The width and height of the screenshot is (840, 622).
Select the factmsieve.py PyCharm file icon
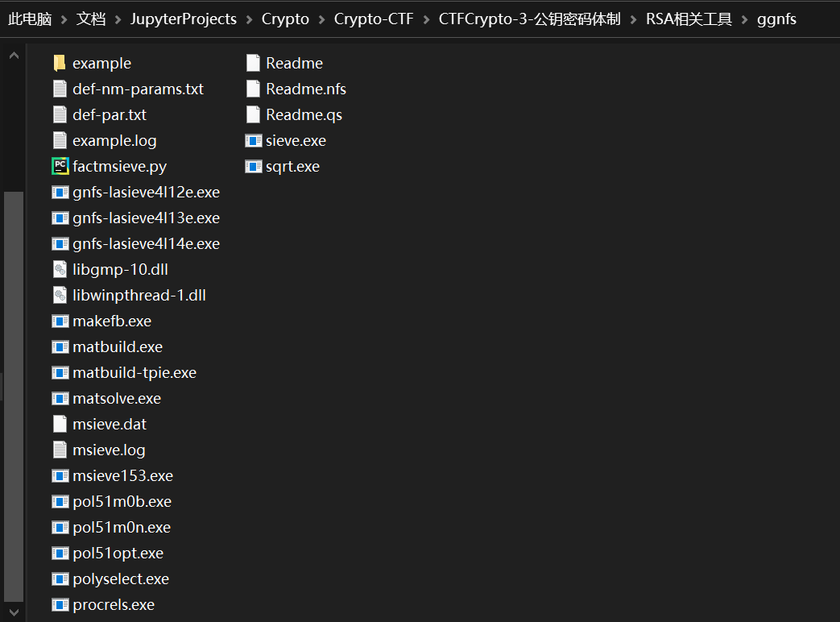tap(60, 166)
